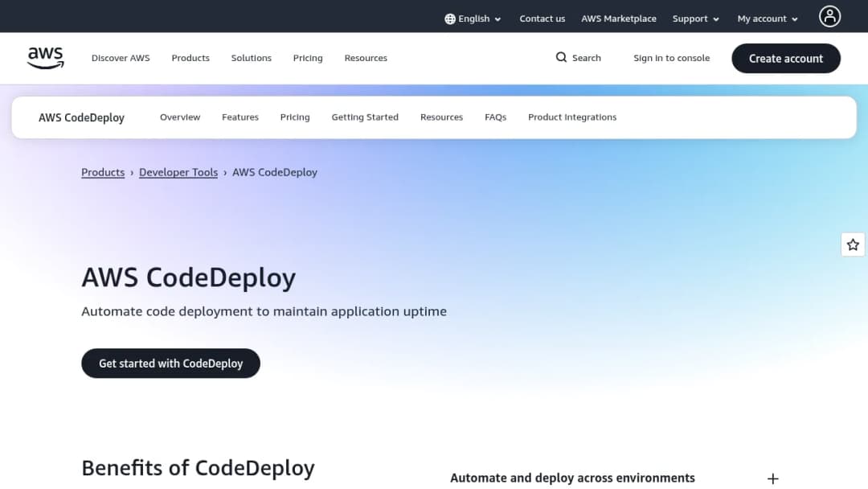Open the My account dropdown

click(768, 18)
